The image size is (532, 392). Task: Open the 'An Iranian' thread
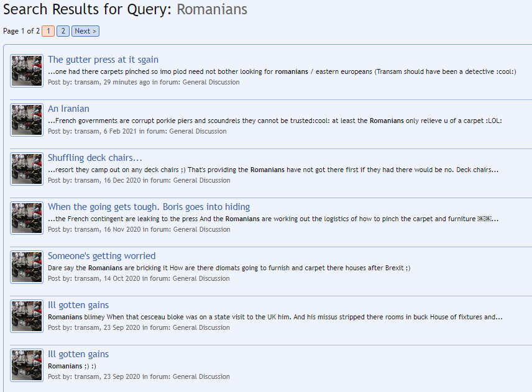[68, 109]
